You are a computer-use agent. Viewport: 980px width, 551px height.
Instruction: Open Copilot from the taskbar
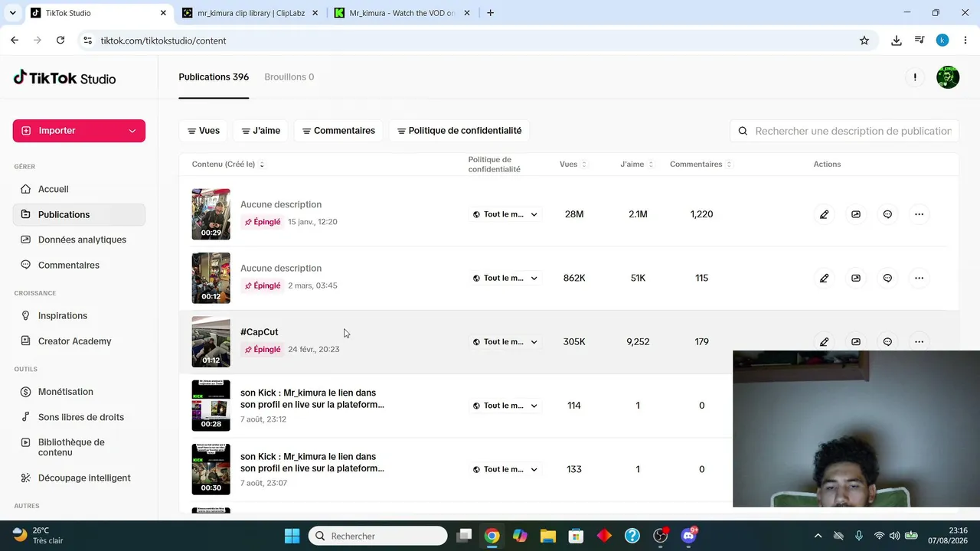pos(520,536)
